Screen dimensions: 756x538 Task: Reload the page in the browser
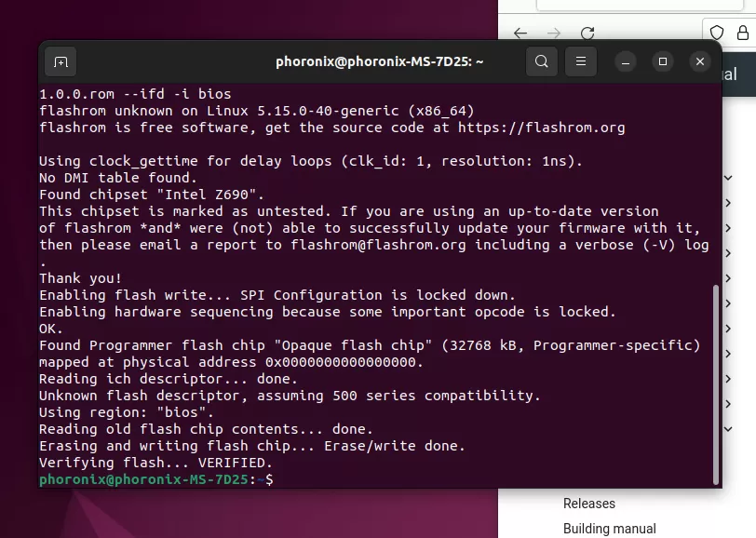587,33
